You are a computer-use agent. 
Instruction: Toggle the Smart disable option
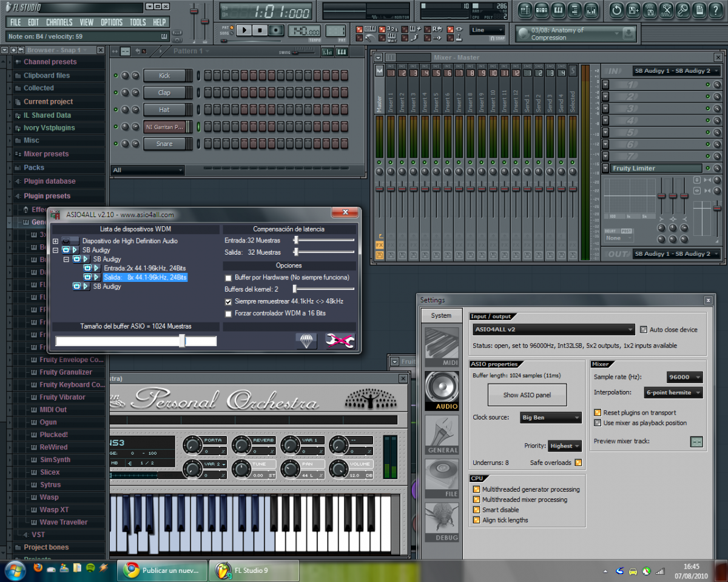click(x=476, y=510)
